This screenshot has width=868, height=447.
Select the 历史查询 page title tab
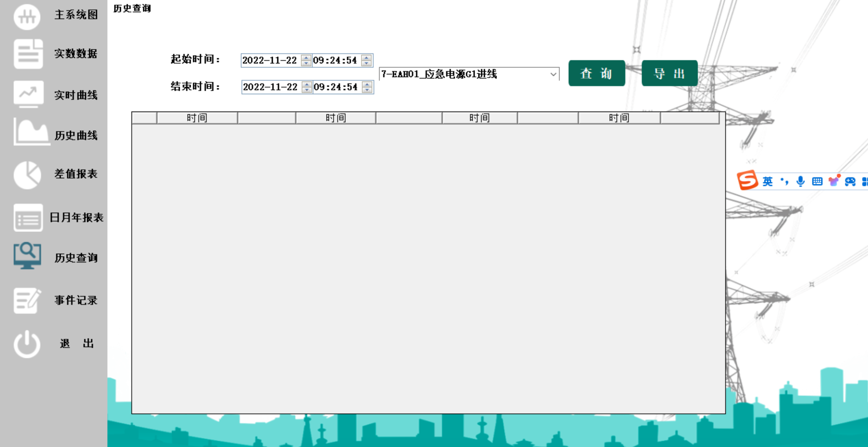click(132, 8)
